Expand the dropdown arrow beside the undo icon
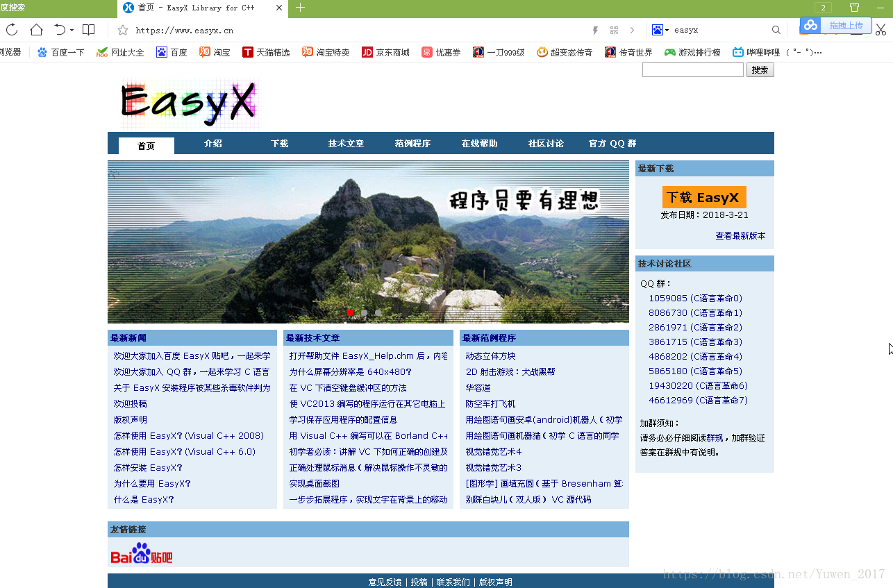The width and height of the screenshot is (893, 588). coord(72,31)
